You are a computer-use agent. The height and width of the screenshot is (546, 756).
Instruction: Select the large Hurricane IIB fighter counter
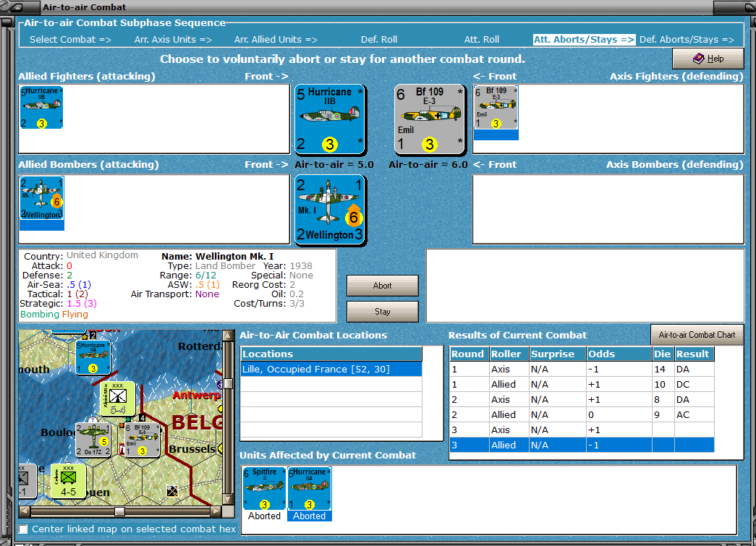tap(330, 119)
